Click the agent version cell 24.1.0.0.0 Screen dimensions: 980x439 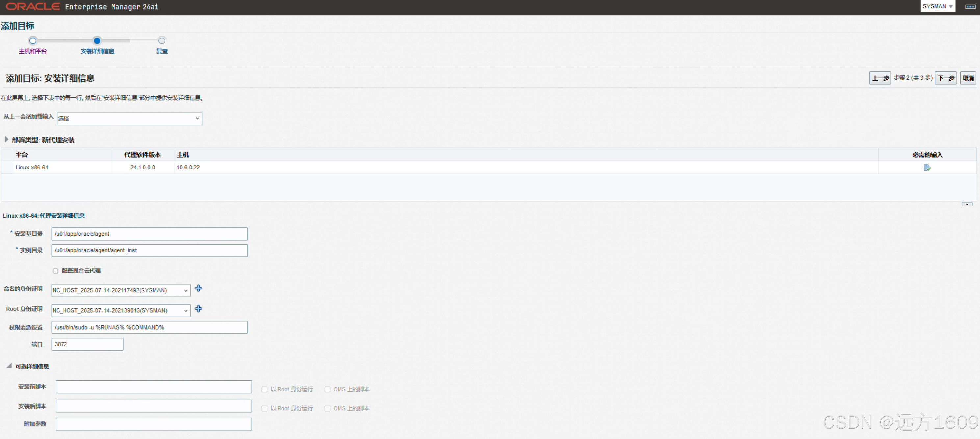click(143, 168)
